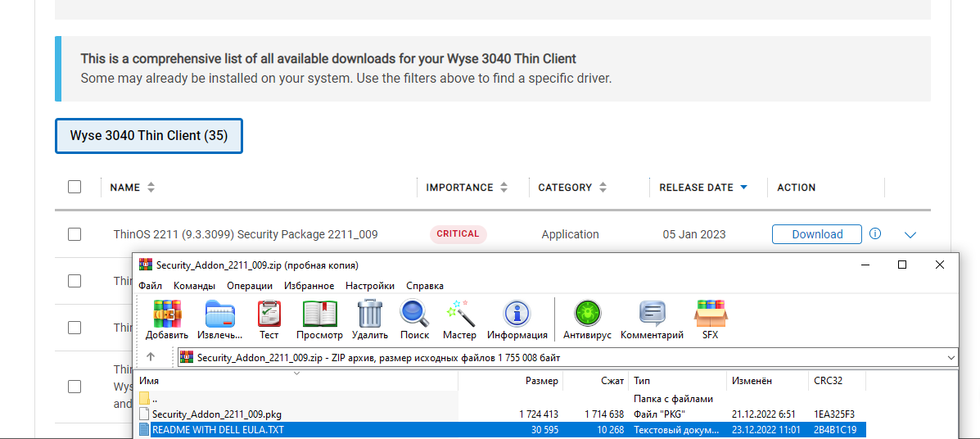Open the Справка menu
Viewport: 980px width, 439px height.
point(425,286)
